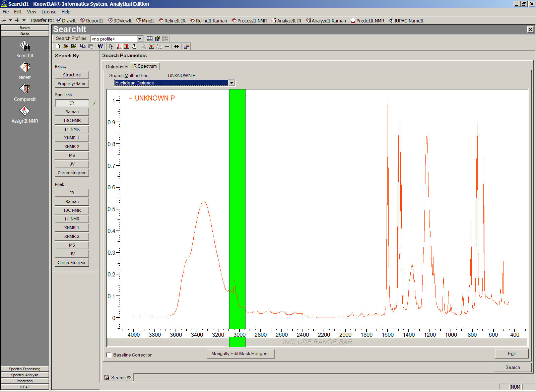Expand the Basics sidebar section
Viewport: 536px width, 392px height.
(25, 28)
